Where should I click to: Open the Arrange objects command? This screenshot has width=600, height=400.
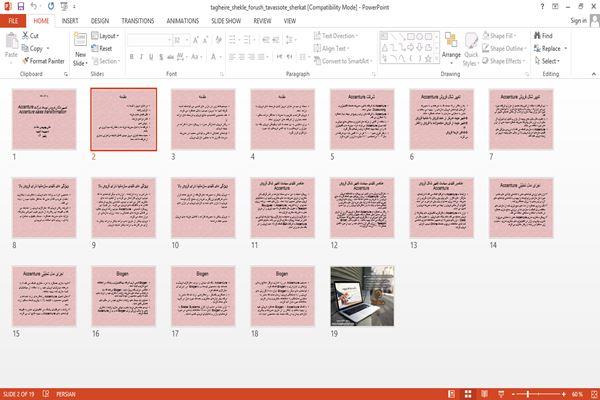tap(451, 49)
